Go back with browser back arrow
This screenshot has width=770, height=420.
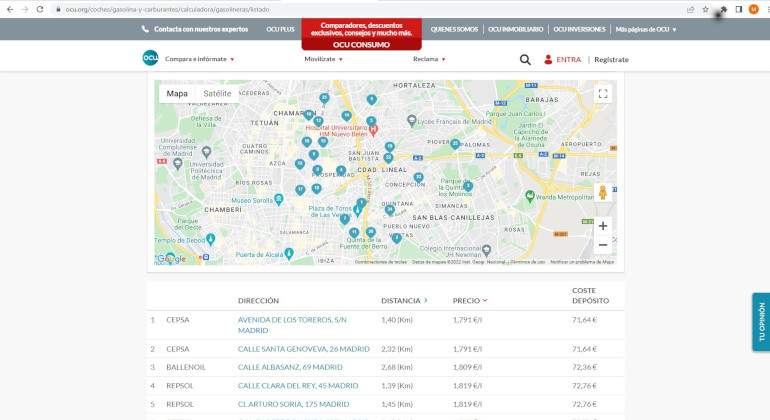[10, 9]
